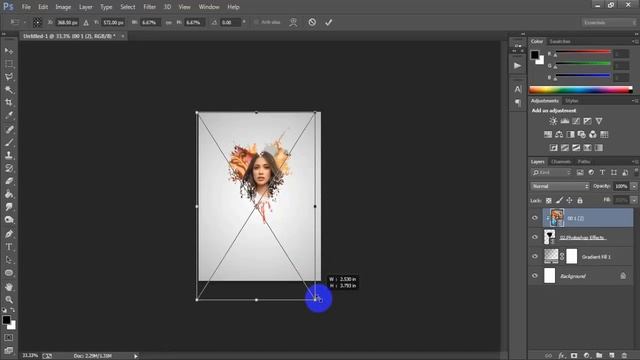Viewport: 640px width, 360px height.
Task: Select the Rectangular Marquee tool
Action: pyautogui.click(x=9, y=64)
